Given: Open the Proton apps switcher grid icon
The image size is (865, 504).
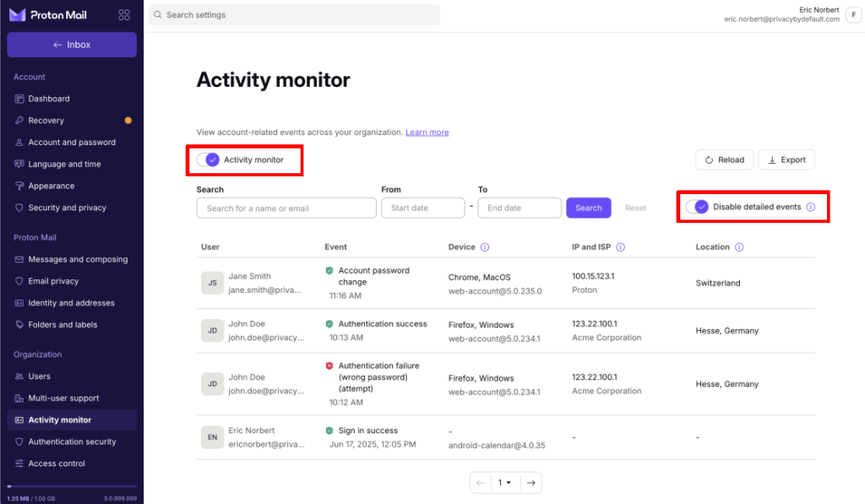Looking at the screenshot, I should tap(123, 14).
